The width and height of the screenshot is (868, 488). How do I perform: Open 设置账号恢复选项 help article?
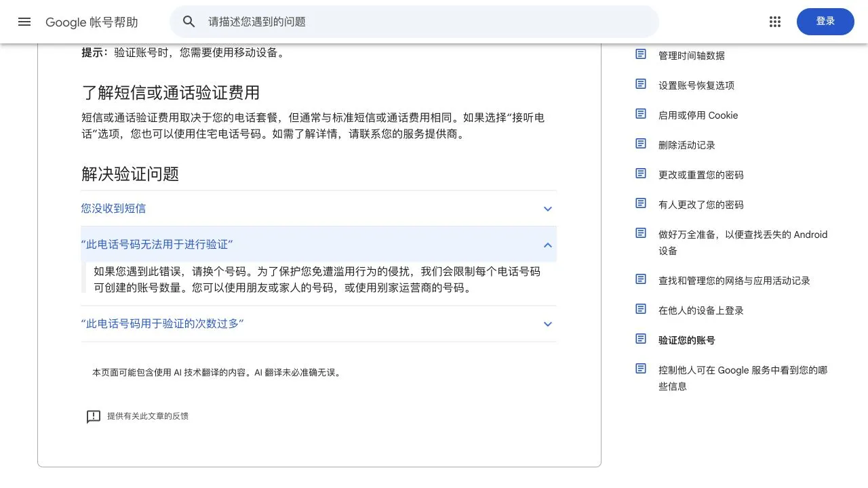pyautogui.click(x=696, y=85)
